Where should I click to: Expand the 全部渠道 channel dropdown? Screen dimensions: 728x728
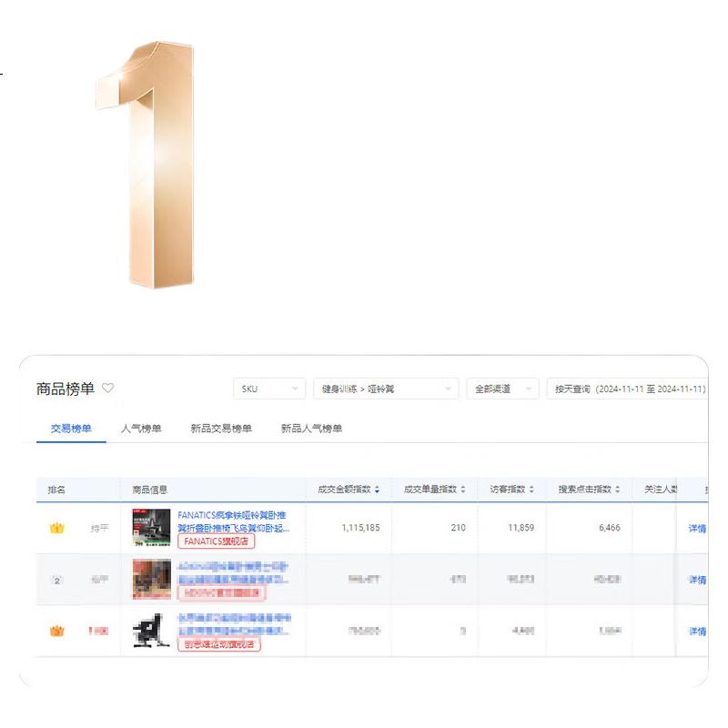pos(502,389)
